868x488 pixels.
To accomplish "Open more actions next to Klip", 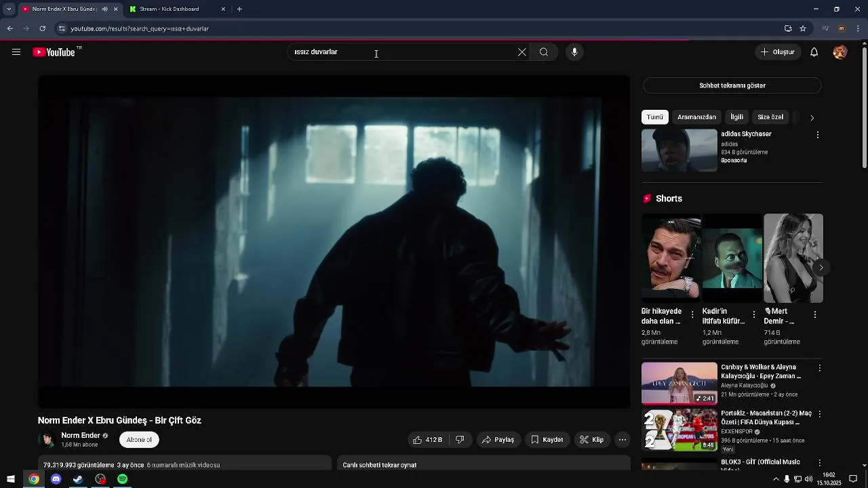I will (623, 440).
